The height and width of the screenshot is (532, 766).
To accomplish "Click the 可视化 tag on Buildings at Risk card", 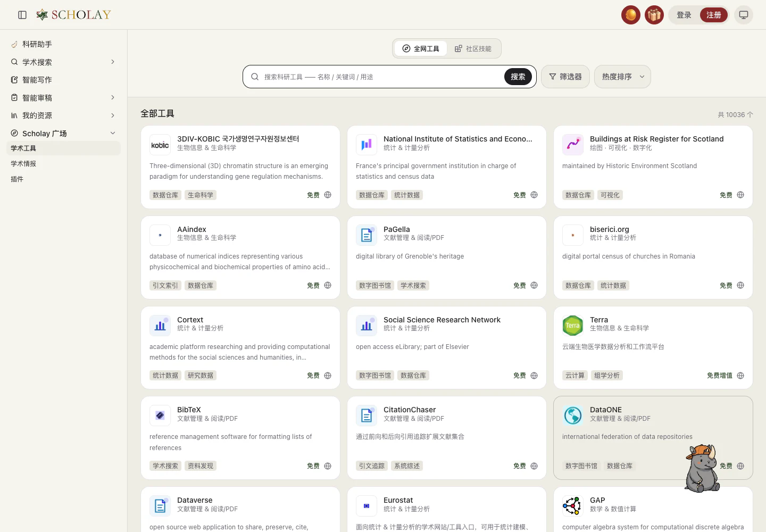I will (x=610, y=195).
